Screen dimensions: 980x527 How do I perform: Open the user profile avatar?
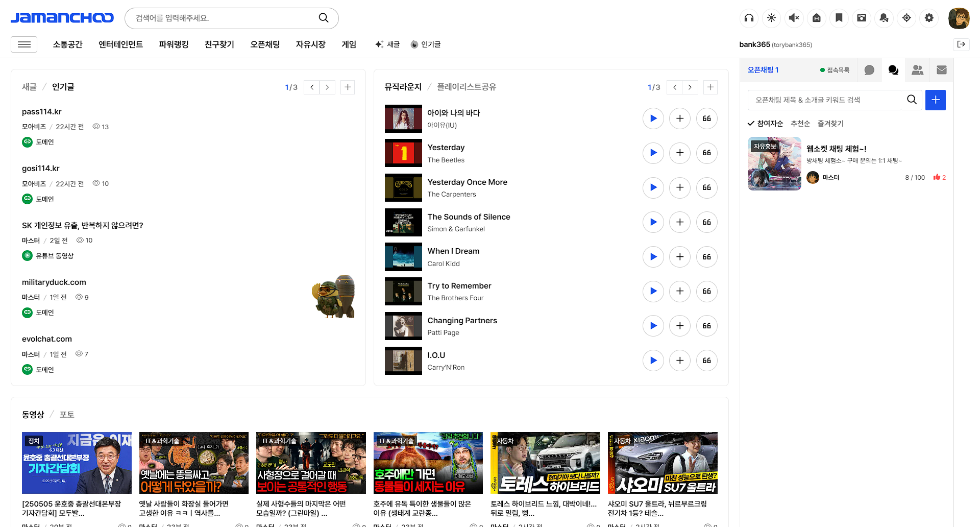(959, 18)
